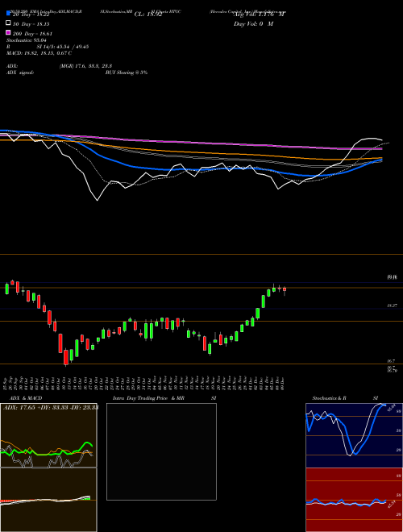403x532 pixels.
Task: Click the 'Avg Vol: 1.176 M' text
Action: tap(260, 15)
